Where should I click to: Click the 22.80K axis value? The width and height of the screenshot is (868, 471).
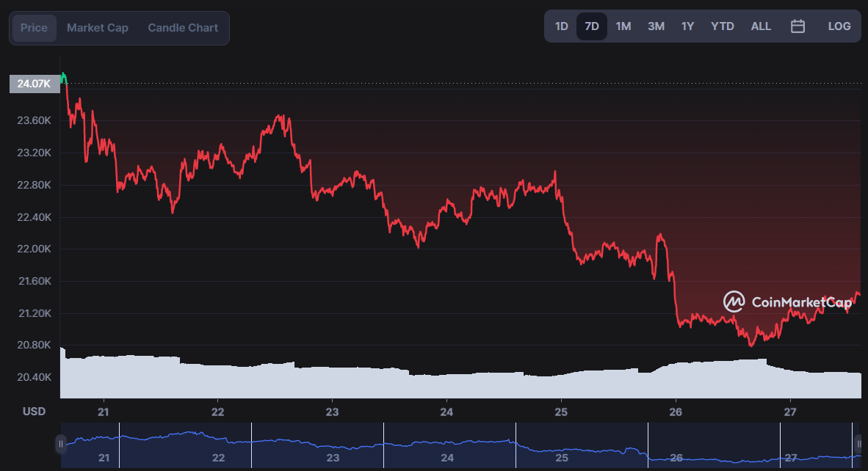pyautogui.click(x=35, y=185)
